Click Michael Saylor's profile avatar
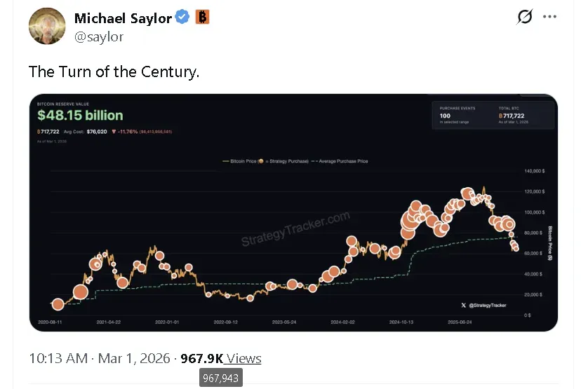This screenshot has width=588, height=389. tap(47, 26)
